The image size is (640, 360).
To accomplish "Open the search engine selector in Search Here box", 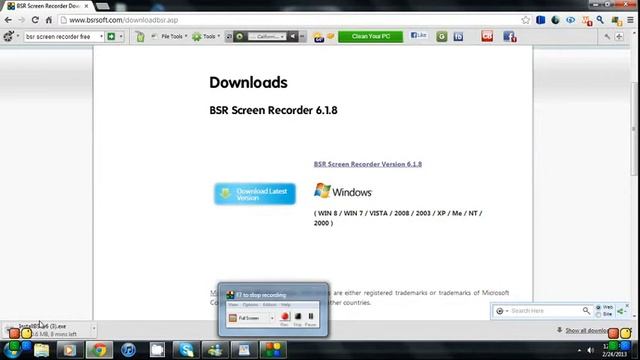I will [x=502, y=311].
